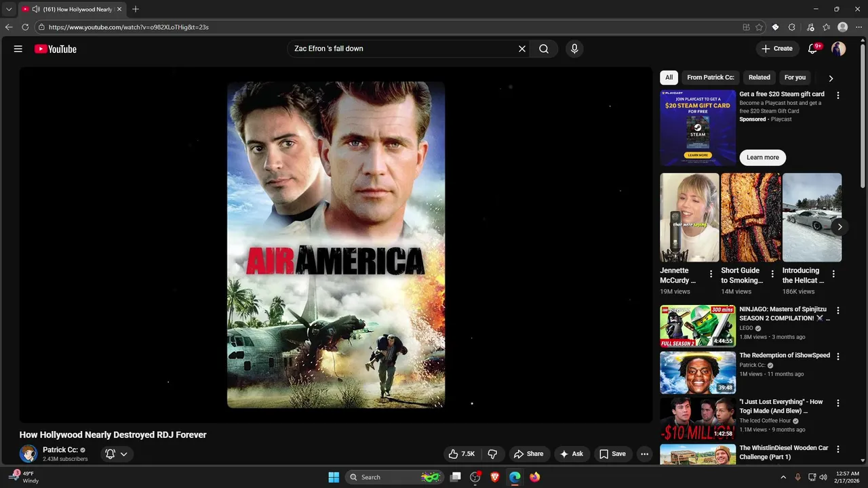Add page to favorites star icon
The height and width of the screenshot is (488, 868).
pos(759,27)
